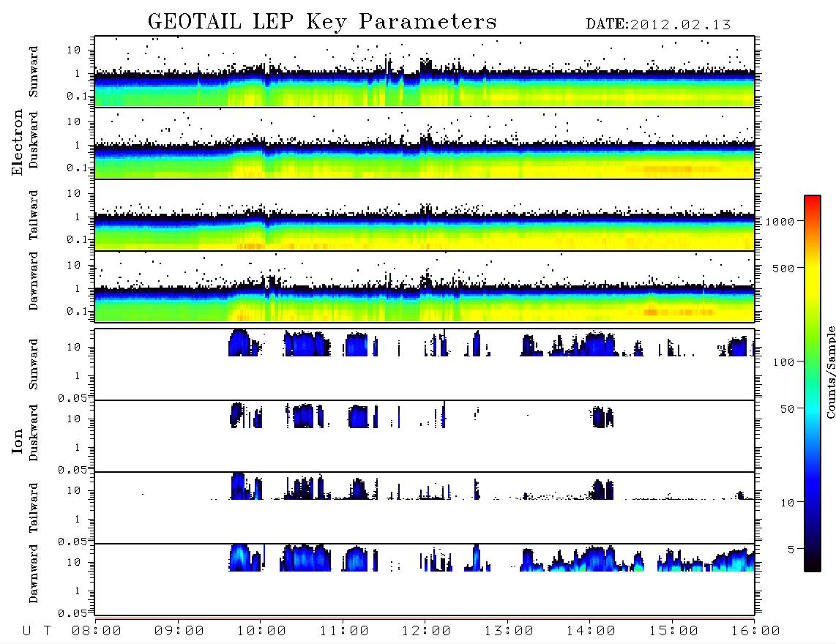Click the "16:00" time tick label
836x644 pixels.
755,631
